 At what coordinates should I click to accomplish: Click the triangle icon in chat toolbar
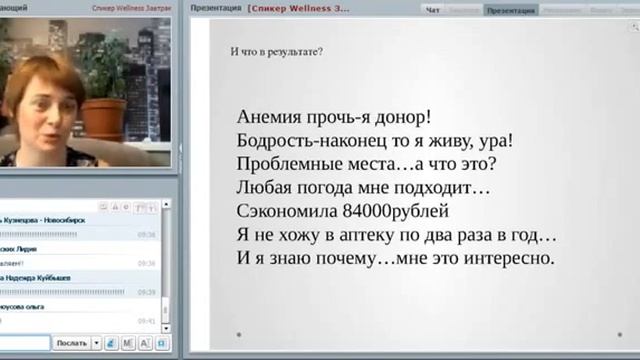coord(115,207)
